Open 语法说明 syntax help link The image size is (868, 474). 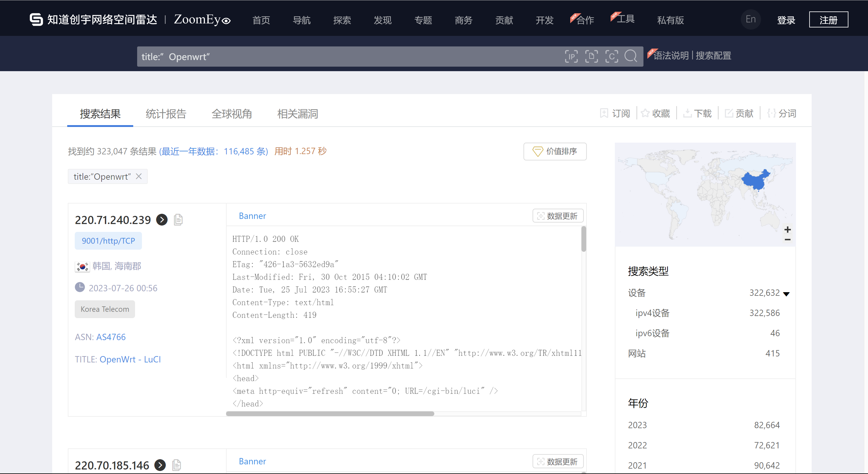671,55
